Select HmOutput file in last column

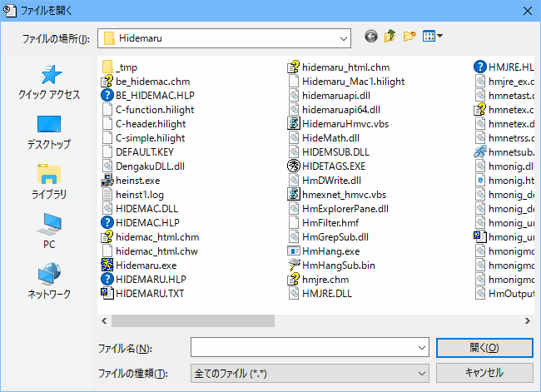(504, 293)
